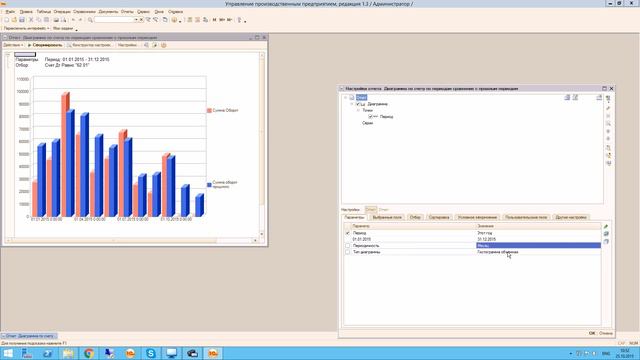
Task: Click the Этот год period value cell
Action: tap(538, 233)
